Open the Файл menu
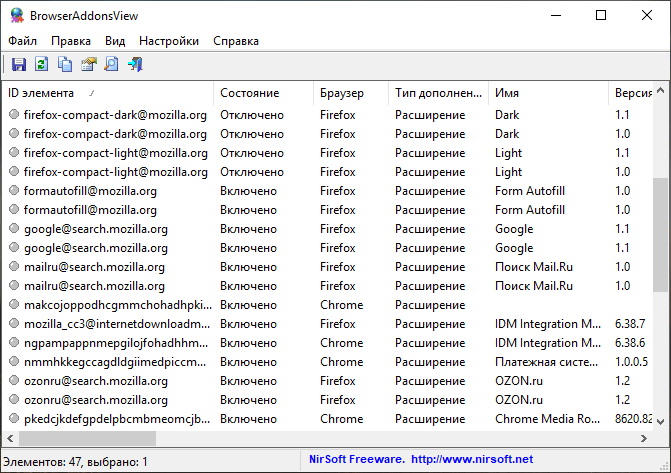The image size is (671, 473). [x=23, y=41]
